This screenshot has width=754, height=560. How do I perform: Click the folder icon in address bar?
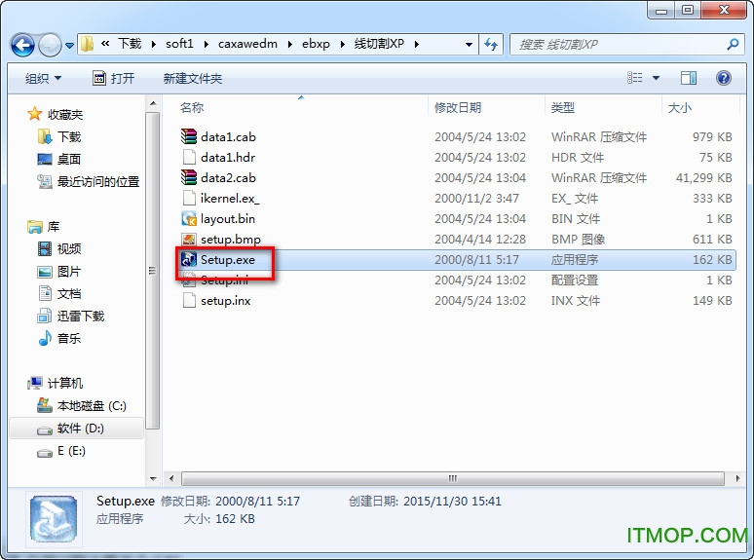tap(87, 44)
